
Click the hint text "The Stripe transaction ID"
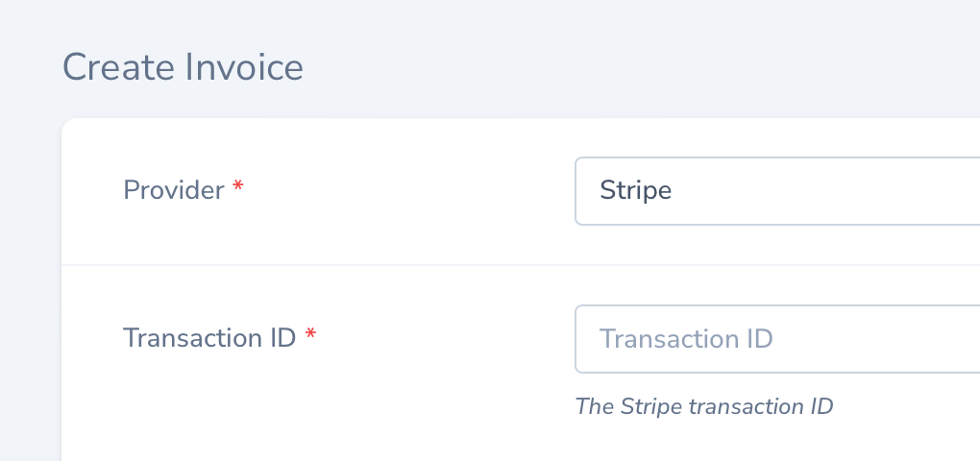click(703, 406)
